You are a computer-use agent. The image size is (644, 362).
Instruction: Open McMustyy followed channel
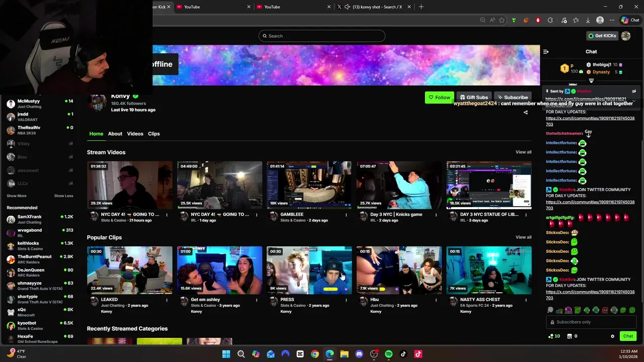click(40, 104)
